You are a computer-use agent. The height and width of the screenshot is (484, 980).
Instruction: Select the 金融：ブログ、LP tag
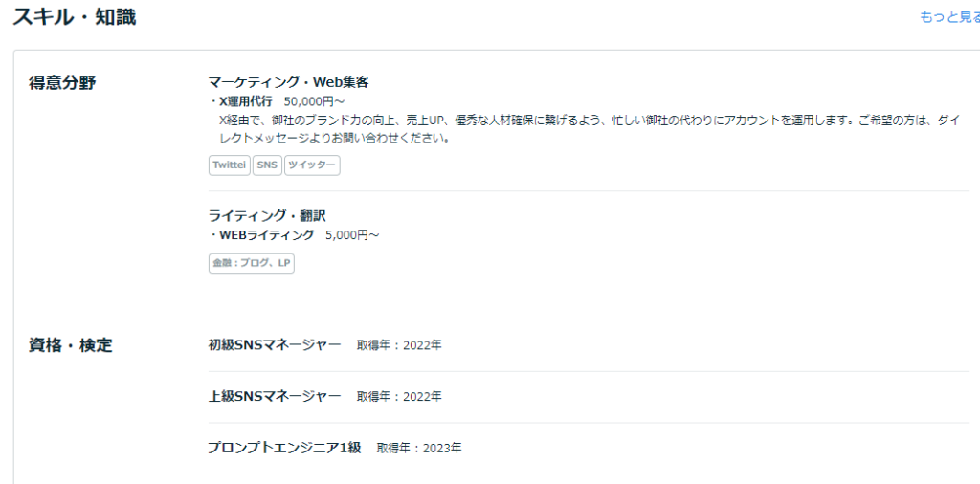coord(252,263)
